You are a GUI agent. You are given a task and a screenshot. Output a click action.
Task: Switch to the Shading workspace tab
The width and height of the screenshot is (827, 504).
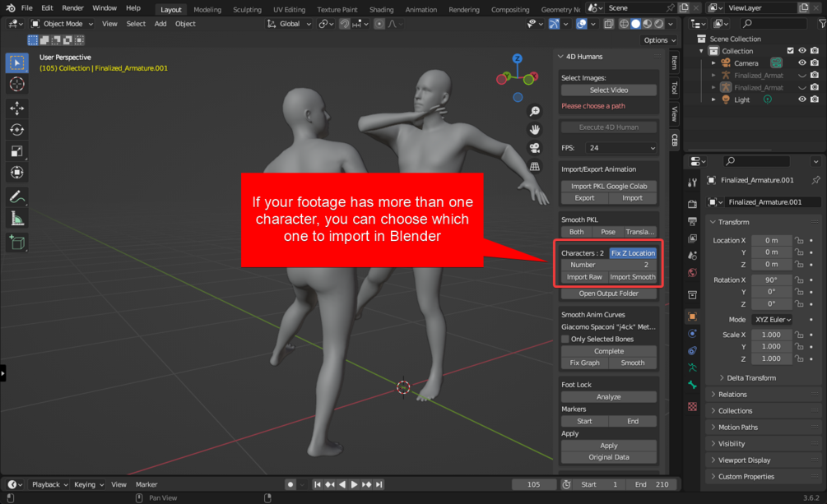(381, 10)
